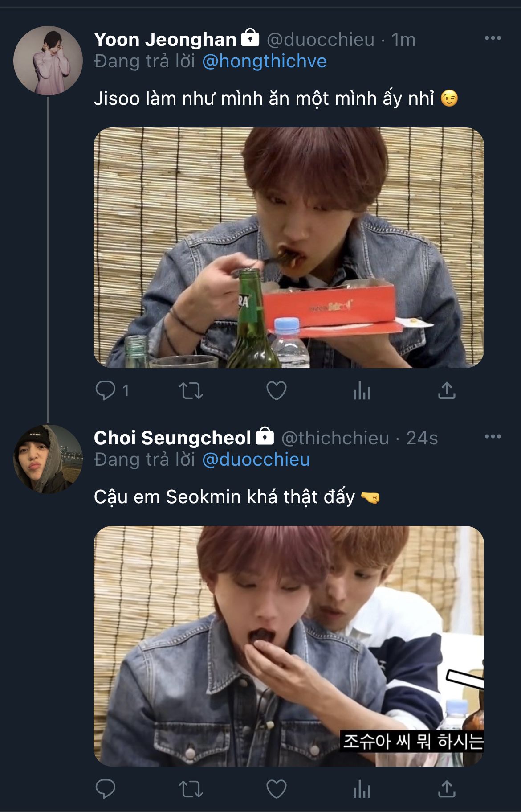
Task: Open more options for Choi Seungcheol's tweet
Action: click(x=493, y=436)
